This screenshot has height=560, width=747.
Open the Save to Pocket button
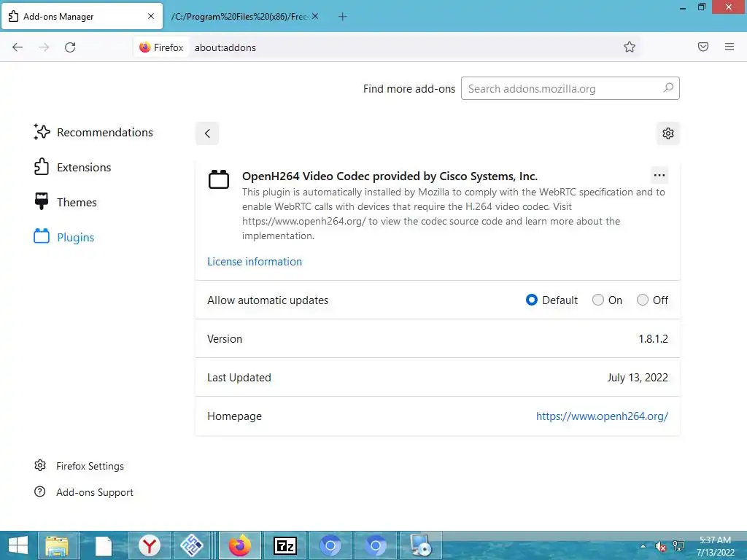pyautogui.click(x=703, y=47)
